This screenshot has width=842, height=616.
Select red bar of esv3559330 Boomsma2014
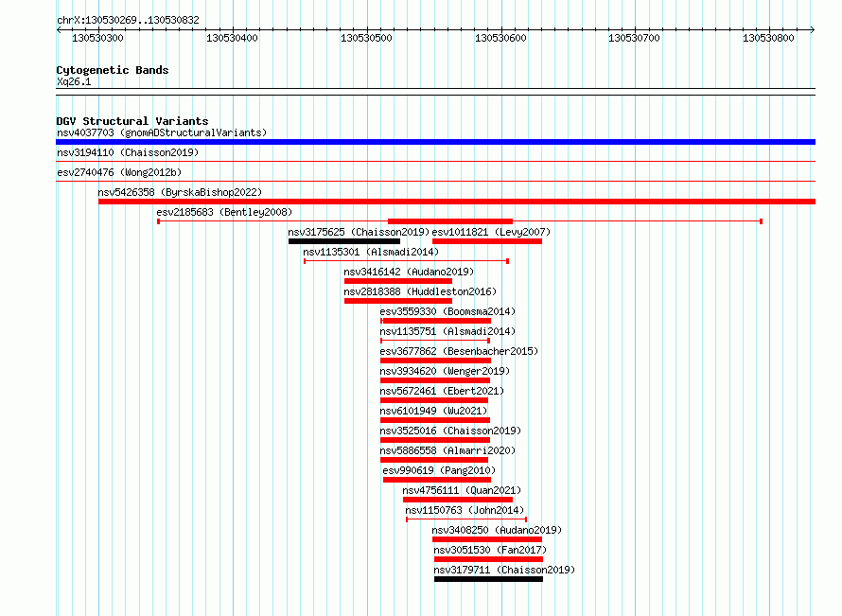click(x=435, y=321)
